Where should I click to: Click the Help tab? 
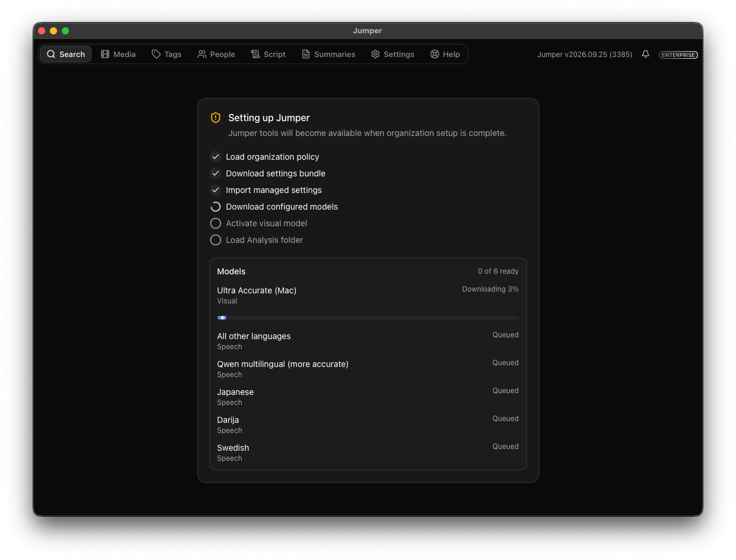tap(445, 54)
